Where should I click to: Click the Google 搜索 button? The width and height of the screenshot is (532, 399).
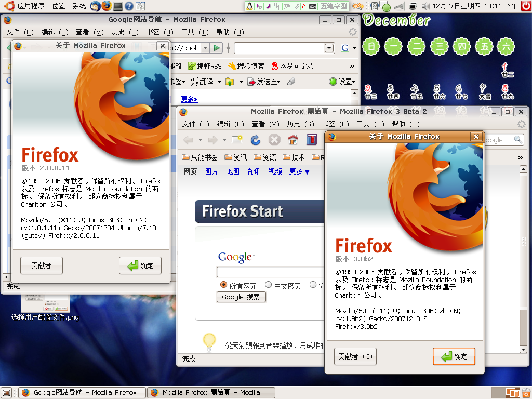coord(241,297)
